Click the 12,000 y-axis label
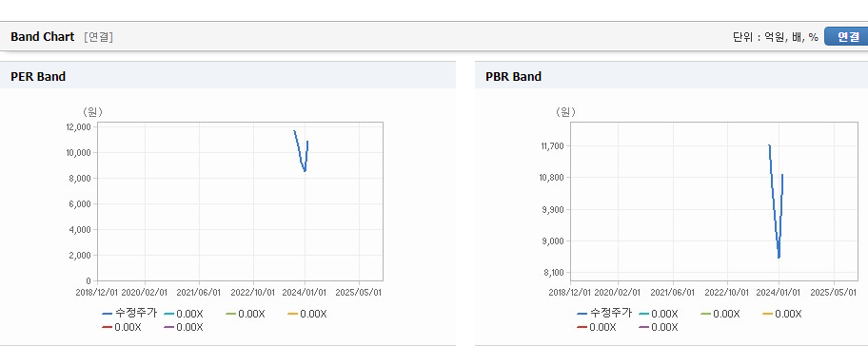 [x=79, y=127]
